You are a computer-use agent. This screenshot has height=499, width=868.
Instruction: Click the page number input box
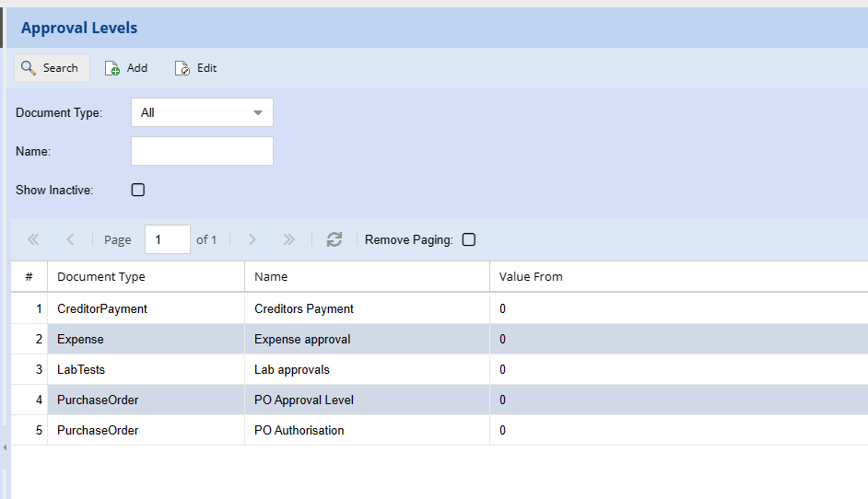point(168,239)
